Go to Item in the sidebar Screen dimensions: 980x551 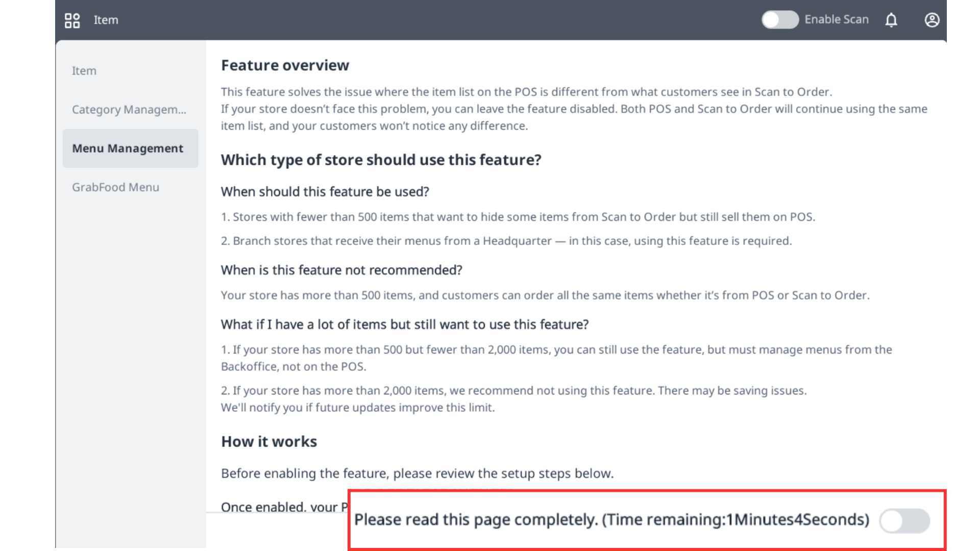84,71
